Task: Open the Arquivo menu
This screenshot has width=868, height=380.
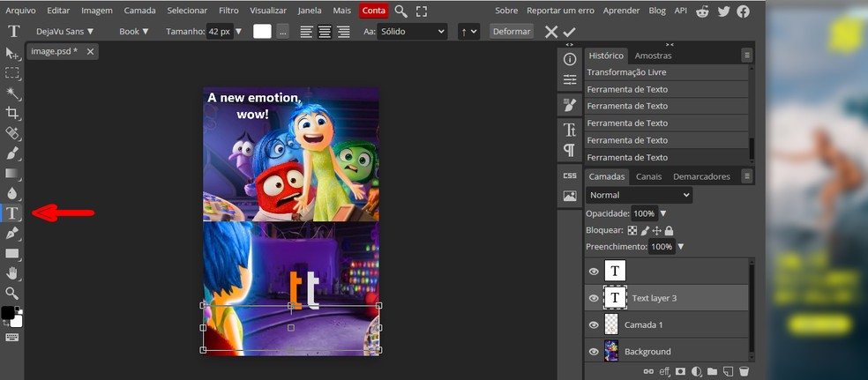Action: coord(20,11)
